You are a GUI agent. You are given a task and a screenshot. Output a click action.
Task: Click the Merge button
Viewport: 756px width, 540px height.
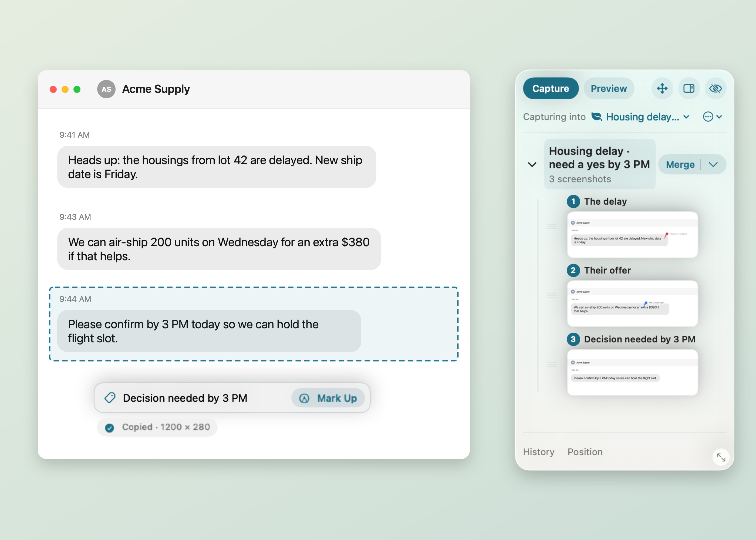coord(680,165)
